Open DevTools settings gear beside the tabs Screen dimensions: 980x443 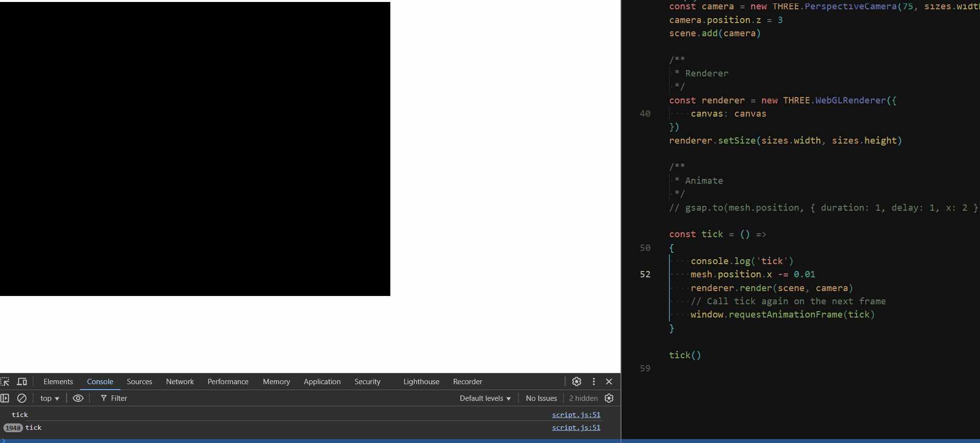pos(577,382)
